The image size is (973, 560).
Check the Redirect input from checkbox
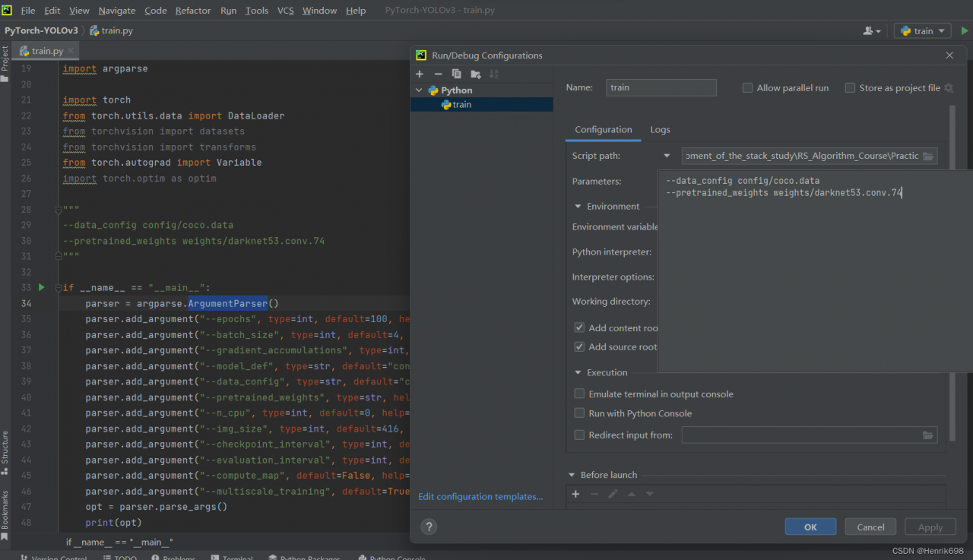tap(579, 435)
